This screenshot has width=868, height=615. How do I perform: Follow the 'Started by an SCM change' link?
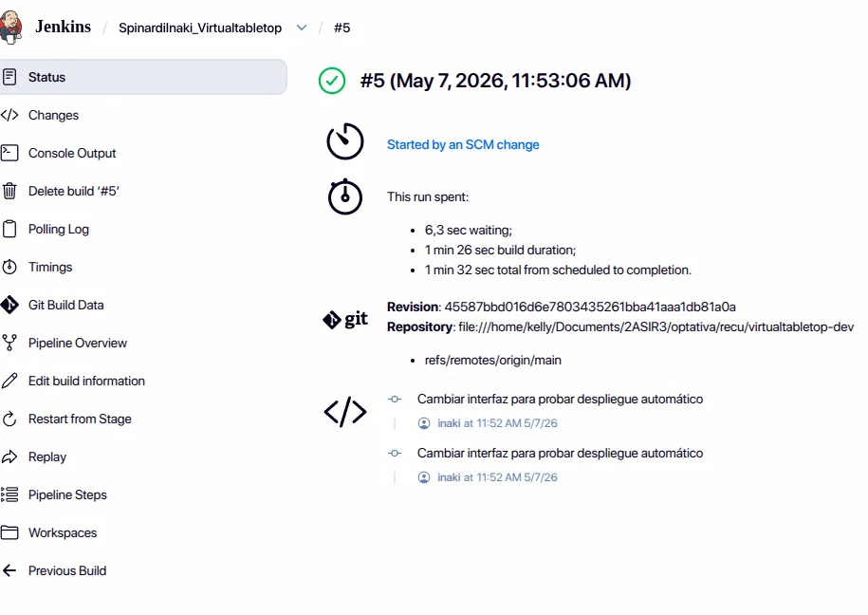pyautogui.click(x=463, y=144)
